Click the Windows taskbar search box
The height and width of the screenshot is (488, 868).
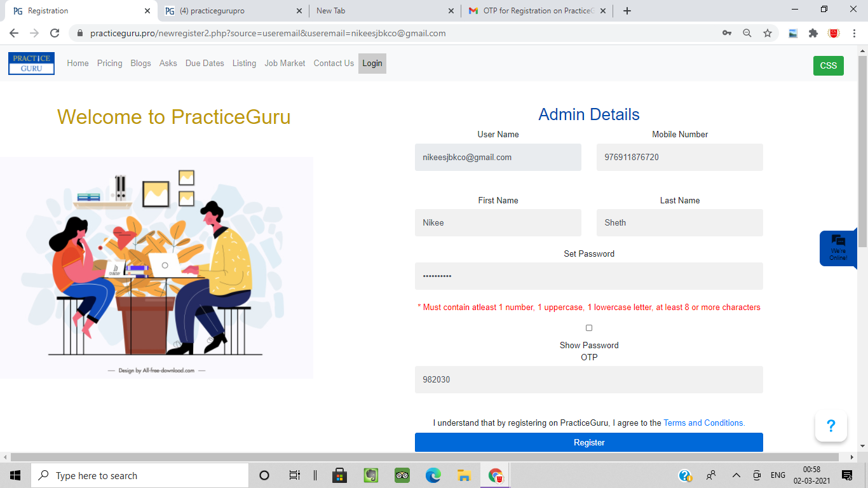[140, 475]
